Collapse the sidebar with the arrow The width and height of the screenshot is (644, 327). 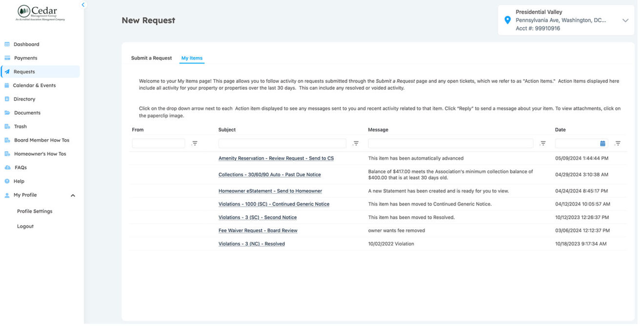[83, 5]
